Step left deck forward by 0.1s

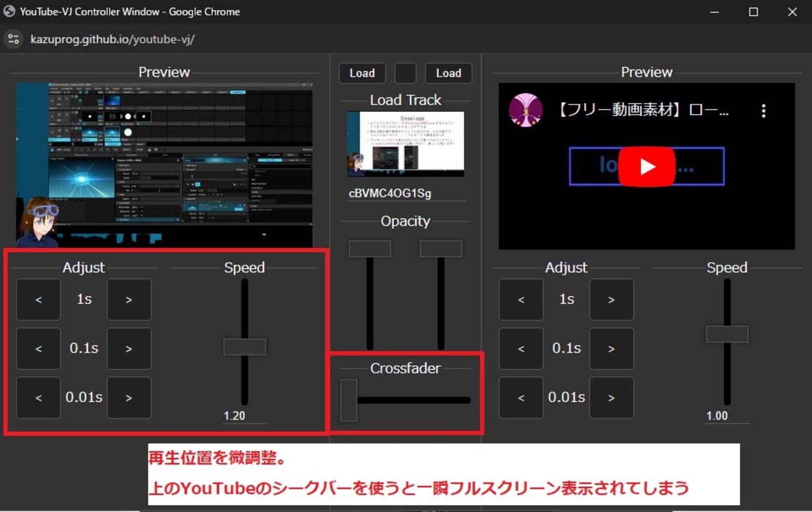tap(129, 348)
